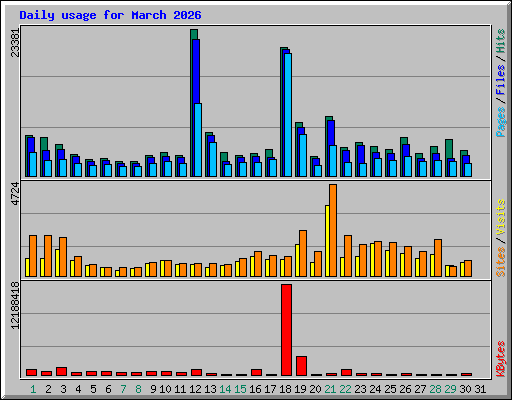Click day 26 on the x-axis
Screen dimensions: 512x400
coord(405,389)
